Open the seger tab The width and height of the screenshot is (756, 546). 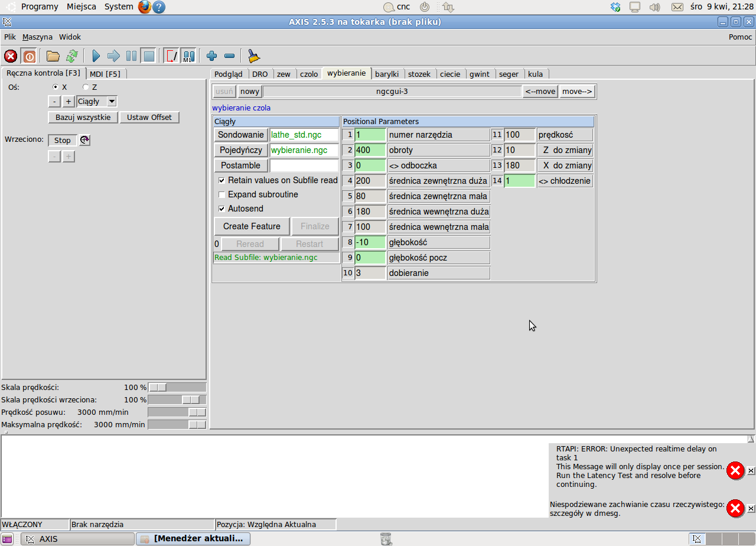pyautogui.click(x=509, y=74)
